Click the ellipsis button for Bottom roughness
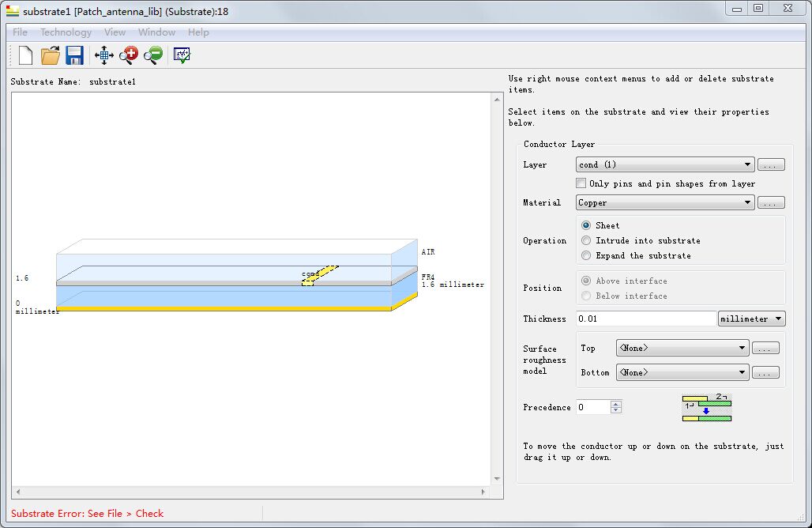Viewport: 812px width, 528px height. 765,372
